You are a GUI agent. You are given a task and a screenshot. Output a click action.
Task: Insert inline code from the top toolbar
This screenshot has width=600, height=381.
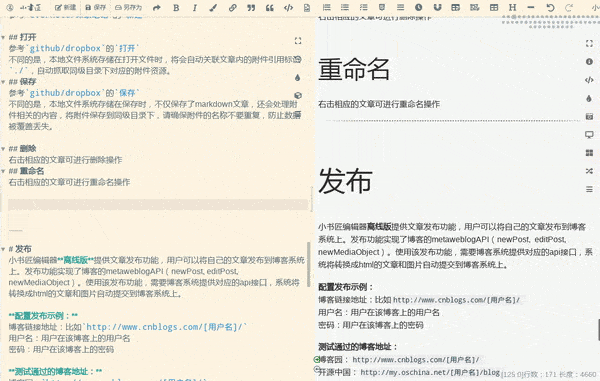coord(289,8)
